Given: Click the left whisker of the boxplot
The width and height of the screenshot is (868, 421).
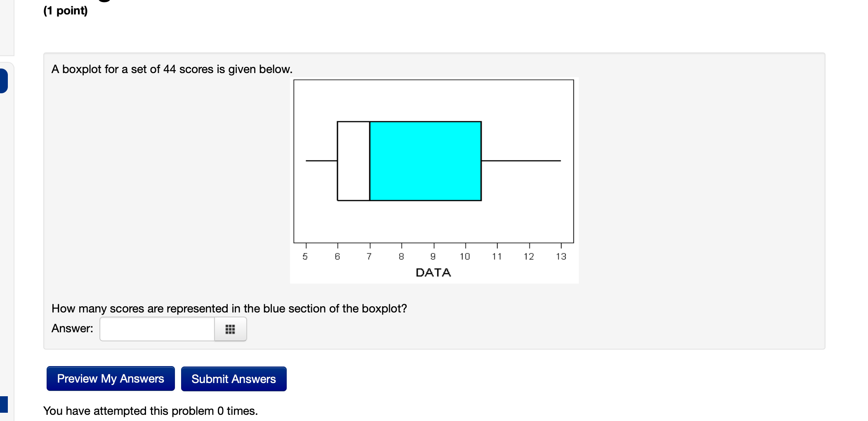Looking at the screenshot, I should pyautogui.click(x=322, y=161).
